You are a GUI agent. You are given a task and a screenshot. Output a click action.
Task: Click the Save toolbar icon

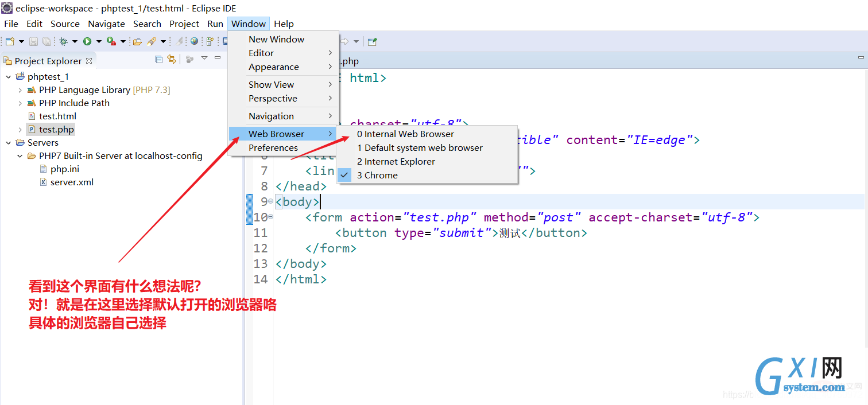(x=33, y=41)
